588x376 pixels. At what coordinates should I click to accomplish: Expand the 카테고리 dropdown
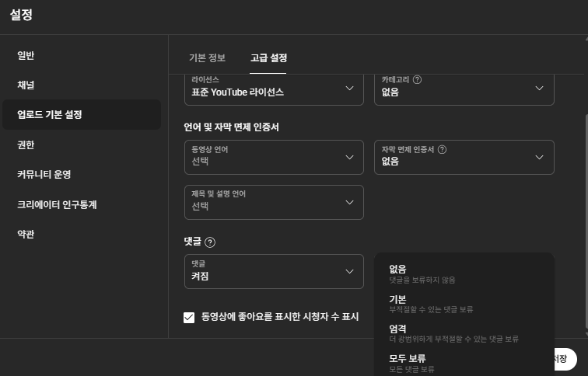(464, 89)
